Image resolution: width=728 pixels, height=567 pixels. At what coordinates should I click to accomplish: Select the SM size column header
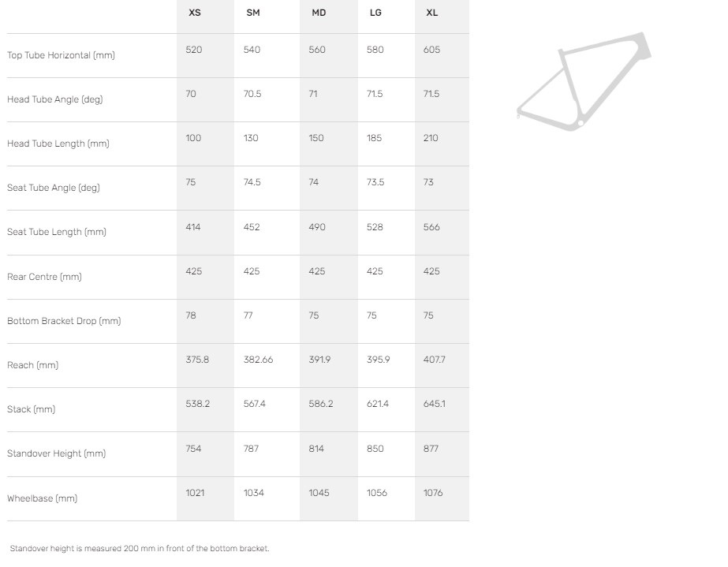pos(253,13)
